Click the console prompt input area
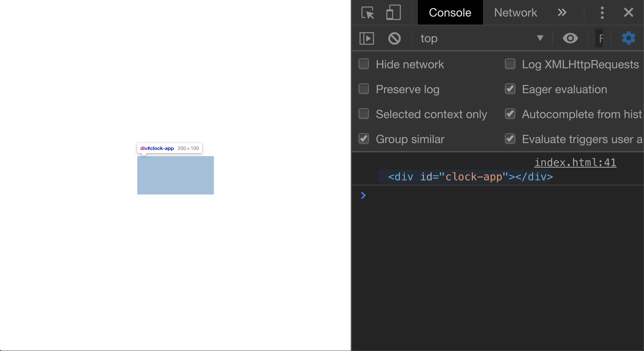The image size is (644, 351). [494, 196]
